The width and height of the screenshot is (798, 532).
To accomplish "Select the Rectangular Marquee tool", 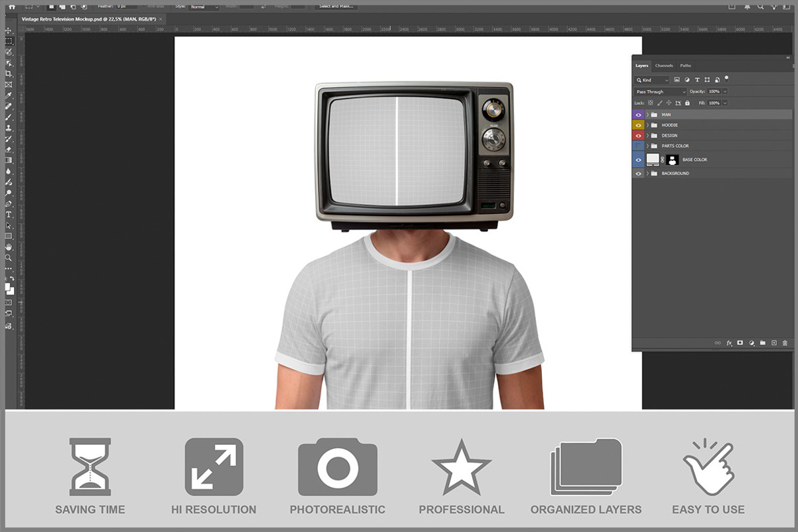I will [x=9, y=41].
